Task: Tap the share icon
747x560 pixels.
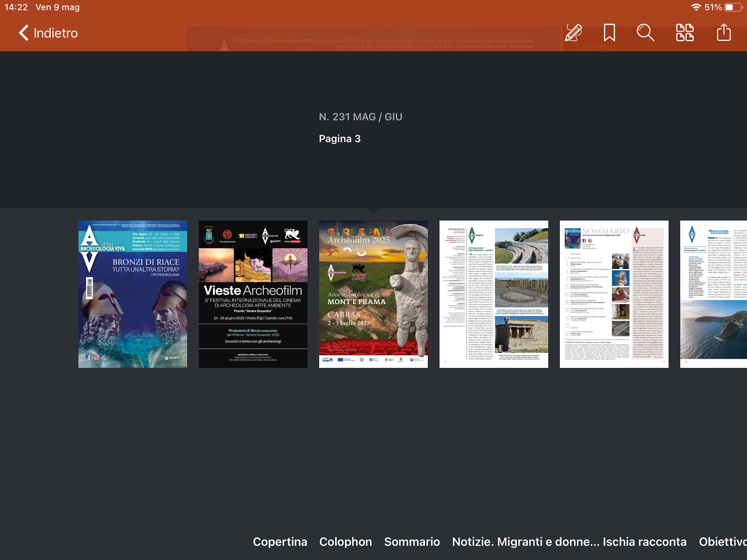Action: tap(724, 33)
